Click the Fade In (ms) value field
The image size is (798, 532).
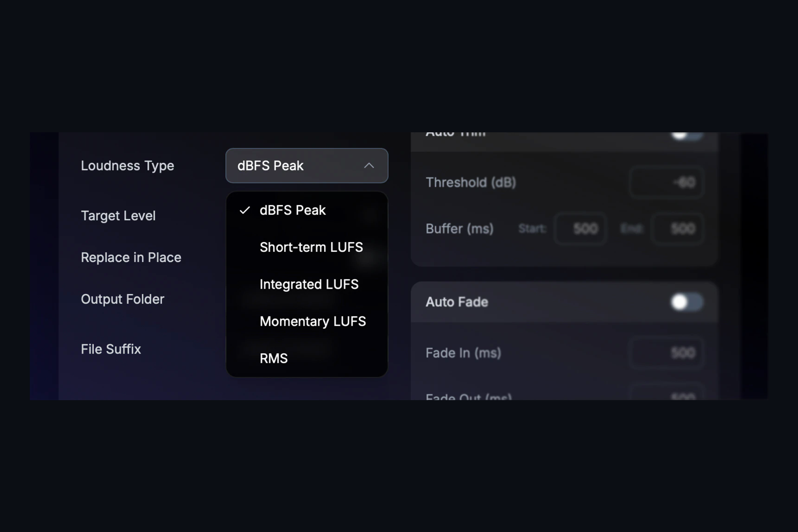coord(666,353)
